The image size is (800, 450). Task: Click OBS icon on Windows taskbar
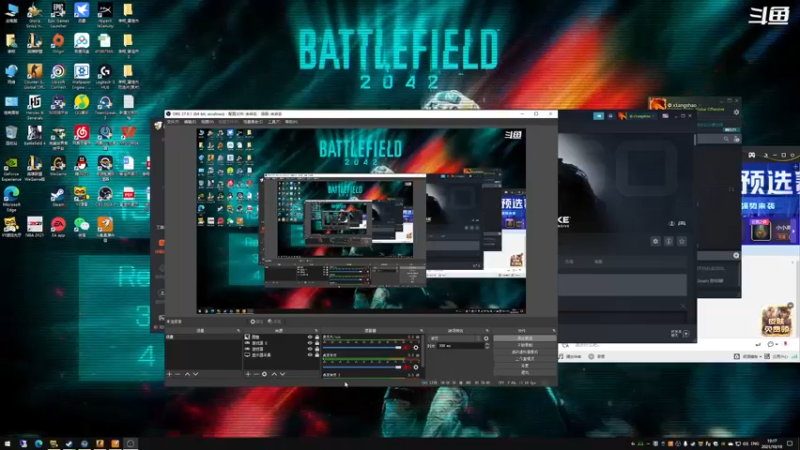[130, 443]
